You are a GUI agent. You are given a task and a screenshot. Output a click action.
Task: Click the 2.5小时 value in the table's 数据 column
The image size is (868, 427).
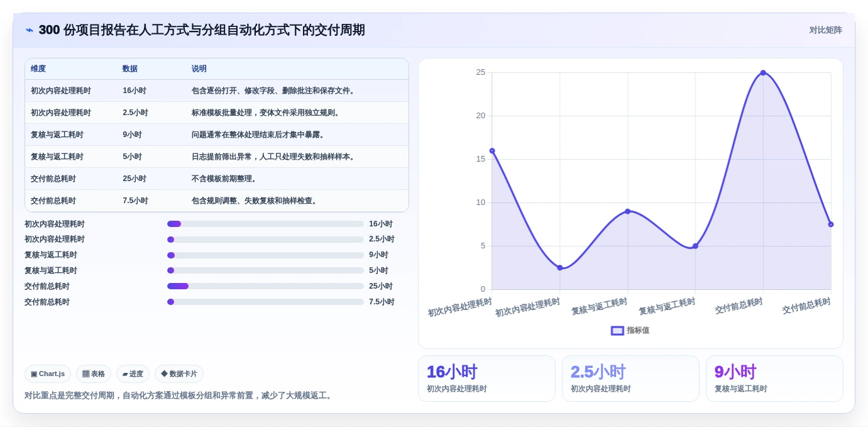[136, 113]
